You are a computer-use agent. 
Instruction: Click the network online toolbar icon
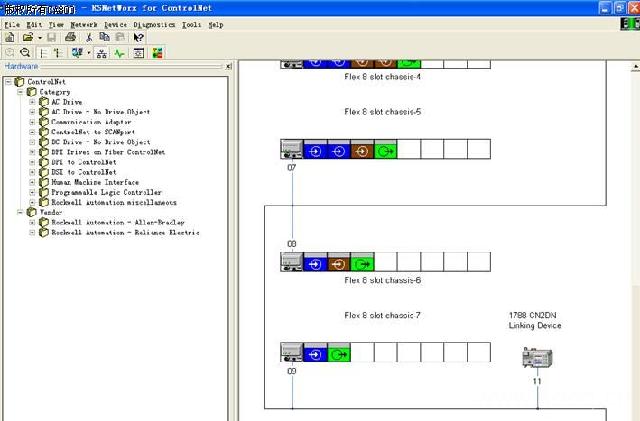point(79,52)
